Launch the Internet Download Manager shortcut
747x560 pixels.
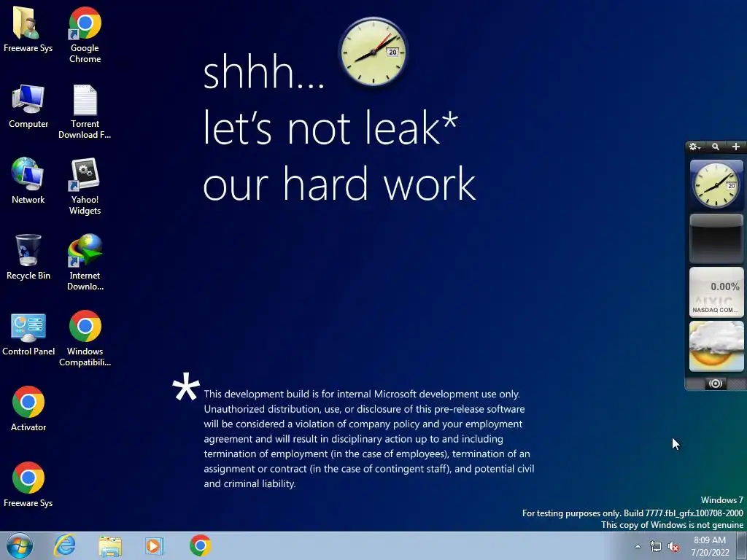point(85,262)
